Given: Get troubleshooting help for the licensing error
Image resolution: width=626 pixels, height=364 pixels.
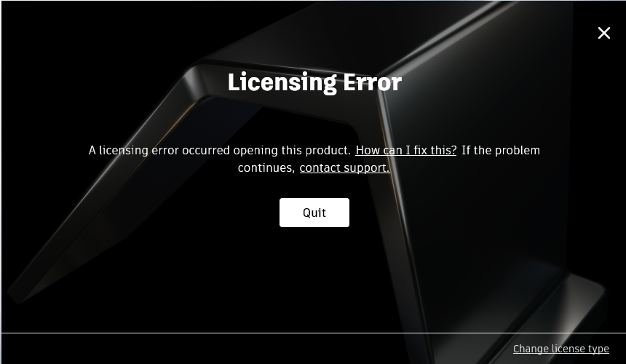Looking at the screenshot, I should [405, 151].
